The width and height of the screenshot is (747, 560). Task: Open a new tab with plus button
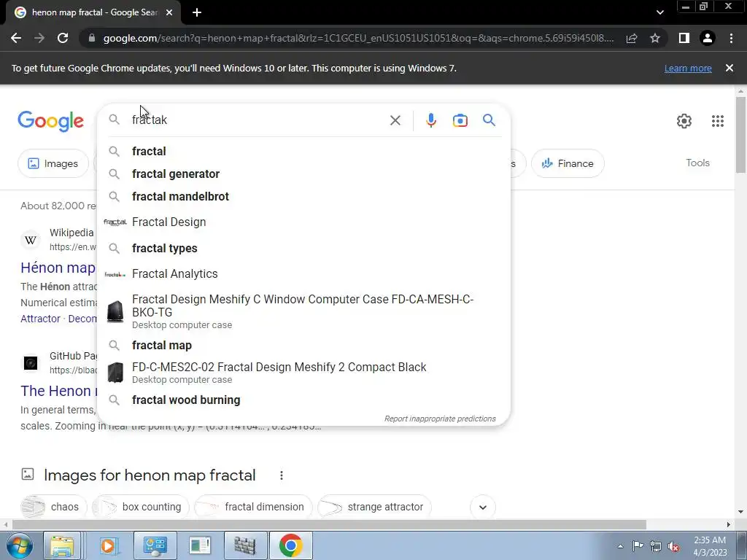click(197, 12)
